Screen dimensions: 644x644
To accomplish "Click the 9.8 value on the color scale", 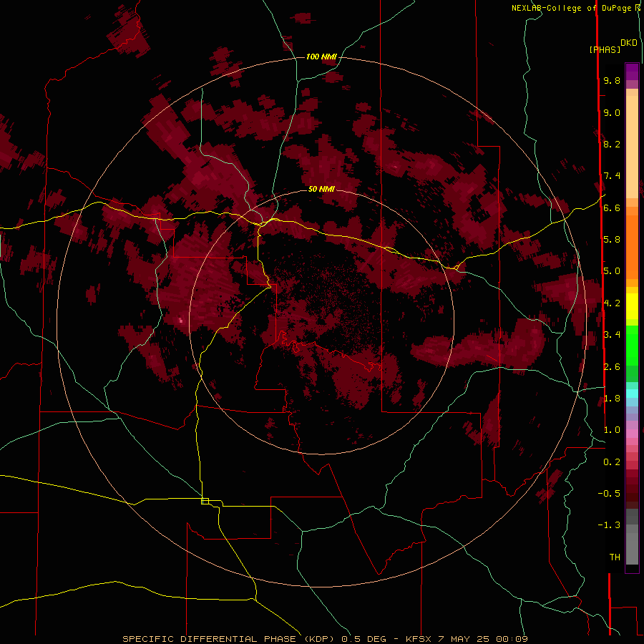I will [x=612, y=81].
